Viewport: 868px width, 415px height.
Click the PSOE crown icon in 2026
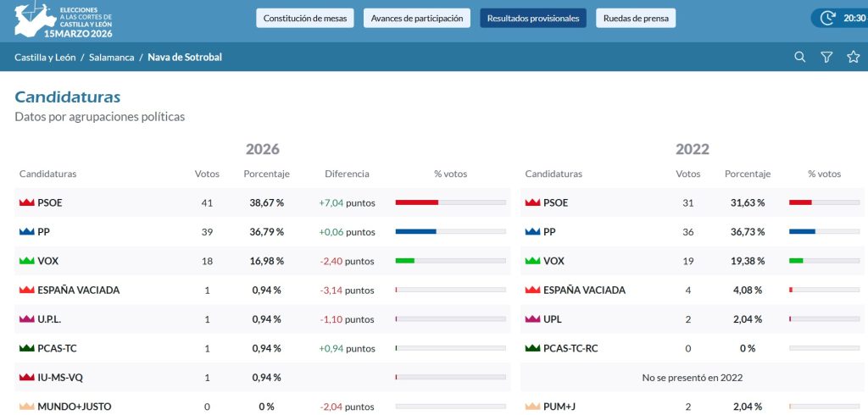click(x=26, y=203)
